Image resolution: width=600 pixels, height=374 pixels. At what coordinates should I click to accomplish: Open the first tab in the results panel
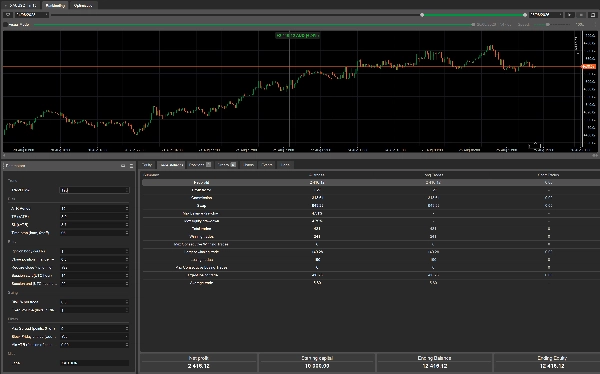click(147, 165)
